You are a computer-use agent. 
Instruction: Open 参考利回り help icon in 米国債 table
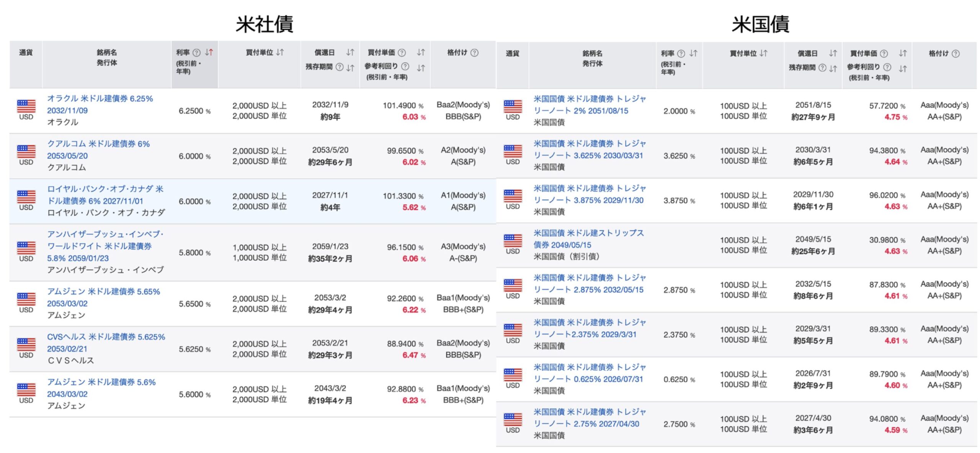887,67
